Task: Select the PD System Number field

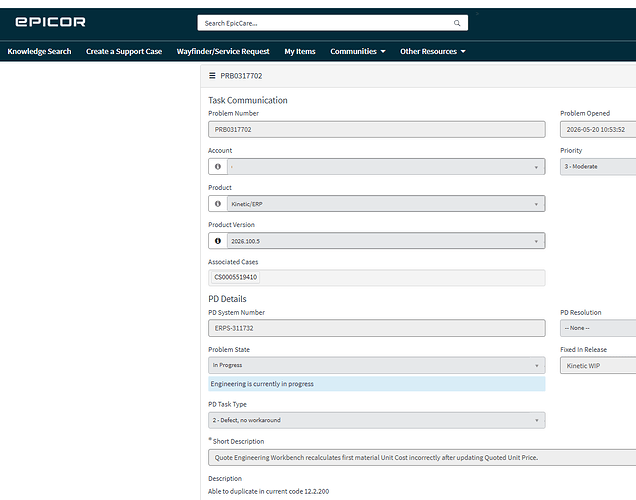Action: (376, 328)
